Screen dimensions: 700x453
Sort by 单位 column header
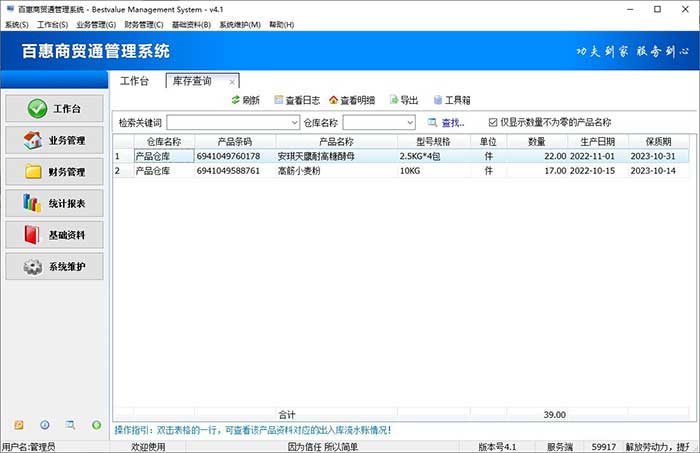(x=488, y=141)
